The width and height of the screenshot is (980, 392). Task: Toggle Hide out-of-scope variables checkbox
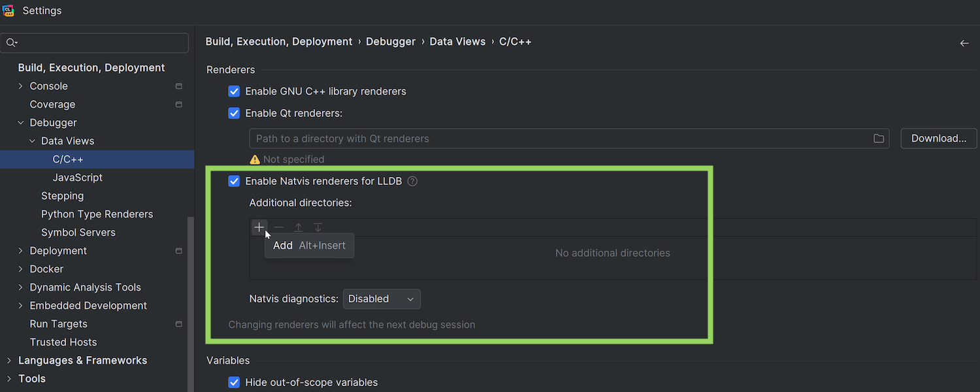point(234,382)
